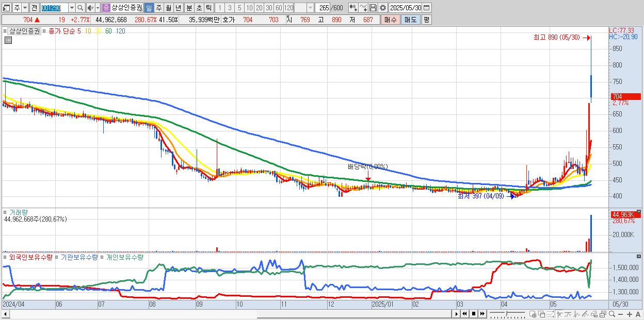
Task: Click the minus zoom-out icon
Action: click(620, 314)
